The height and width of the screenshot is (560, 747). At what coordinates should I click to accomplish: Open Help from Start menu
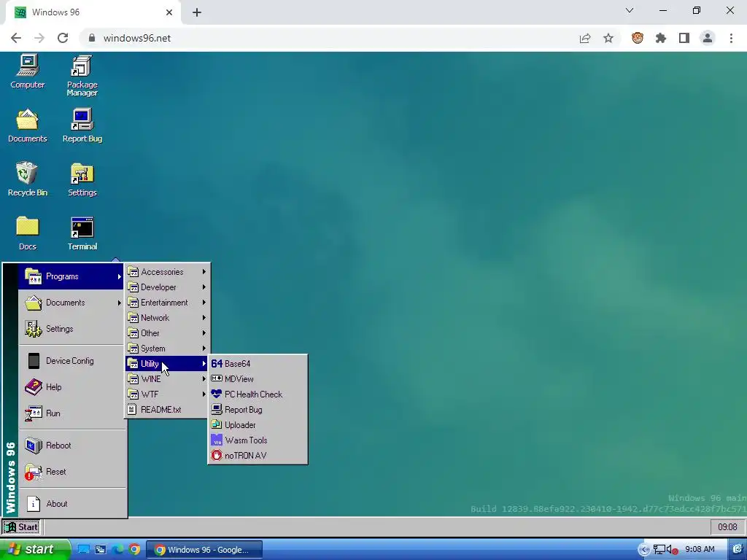point(72,386)
